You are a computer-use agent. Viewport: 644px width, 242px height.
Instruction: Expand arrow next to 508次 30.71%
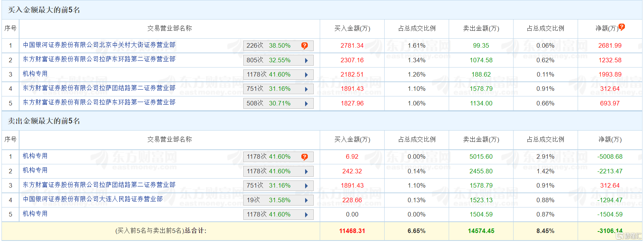point(306,104)
